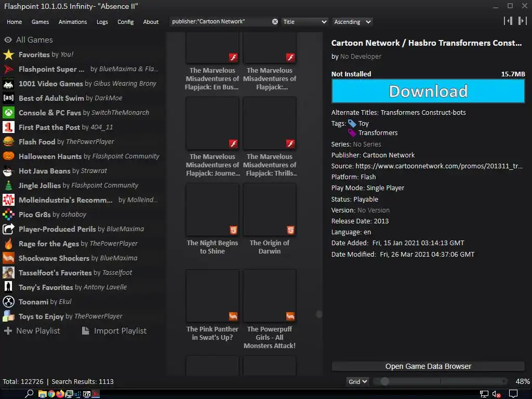Open Chrome from the taskbar
The image size is (532, 399).
click(51, 394)
